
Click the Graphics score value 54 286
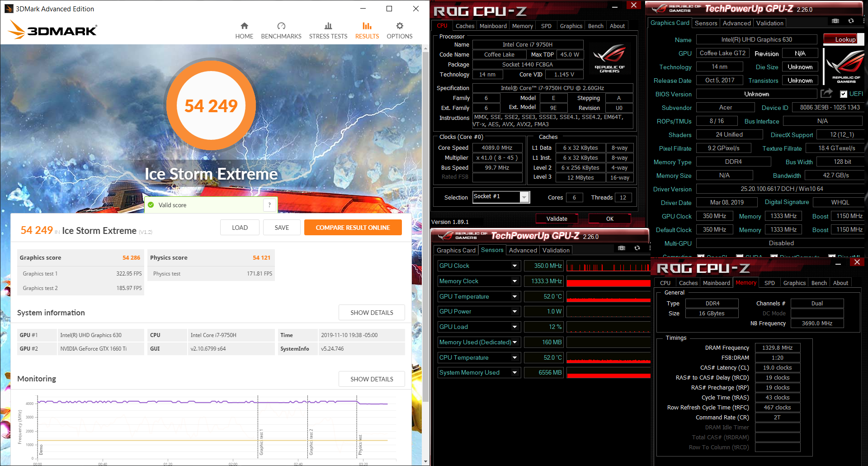coord(131,258)
